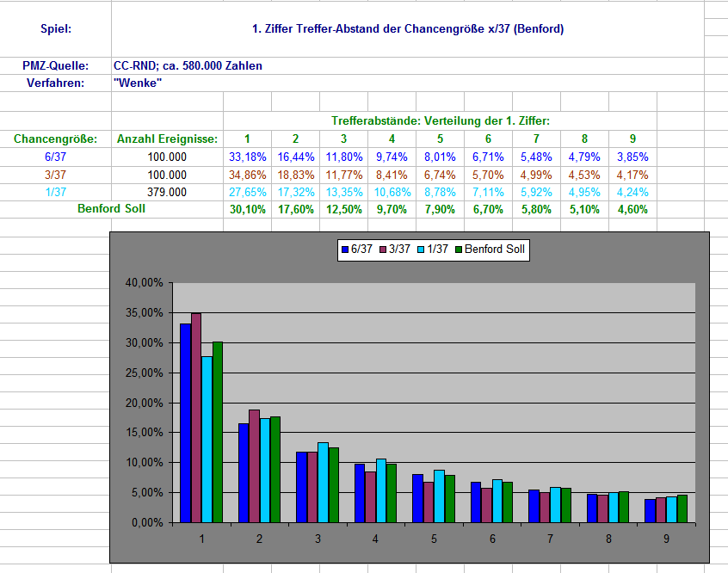Click the blue 6/37 legend swatch
The width and height of the screenshot is (728, 573).
point(345,250)
